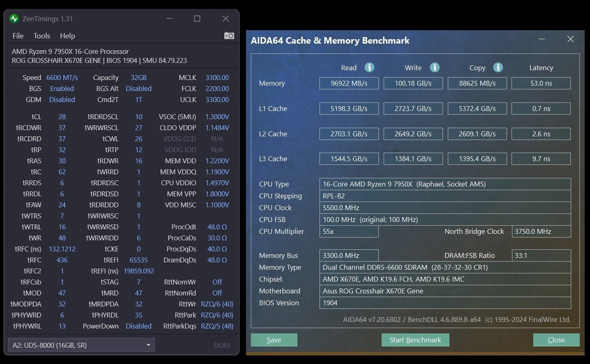590x364 pixels.
Task: Select Memory Copy value 88625 MB/s
Action: 477,83
